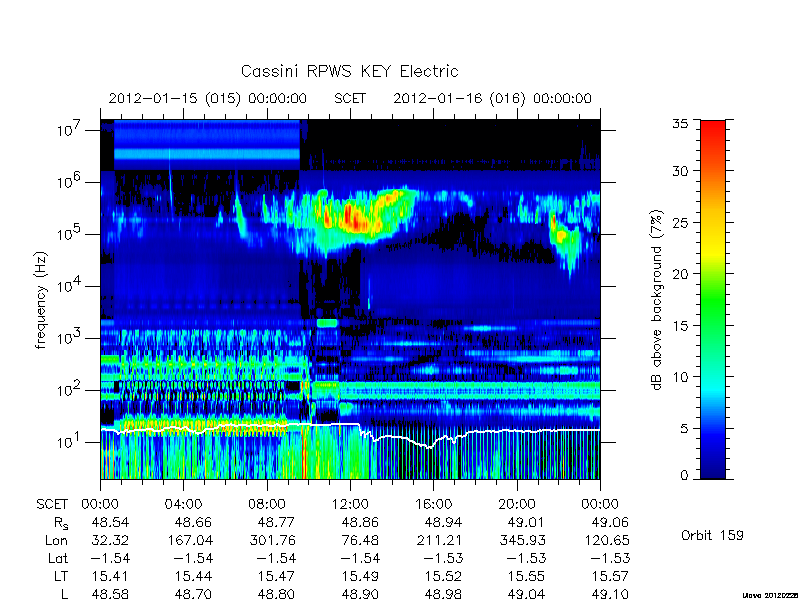
Task: Click the Lon value '167.04'
Action: pos(189,540)
